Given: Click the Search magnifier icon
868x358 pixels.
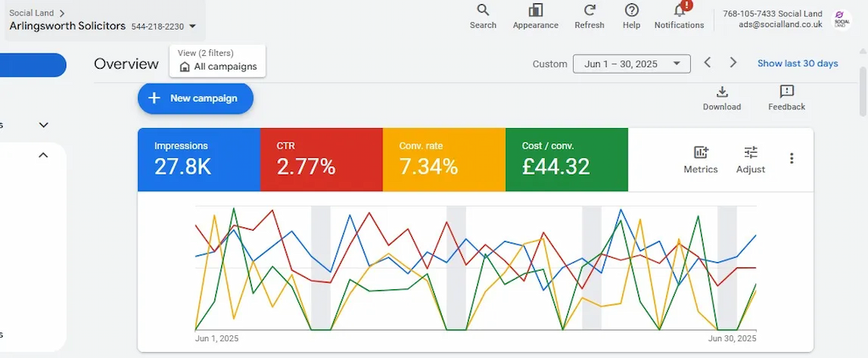Looking at the screenshot, I should pos(483,10).
